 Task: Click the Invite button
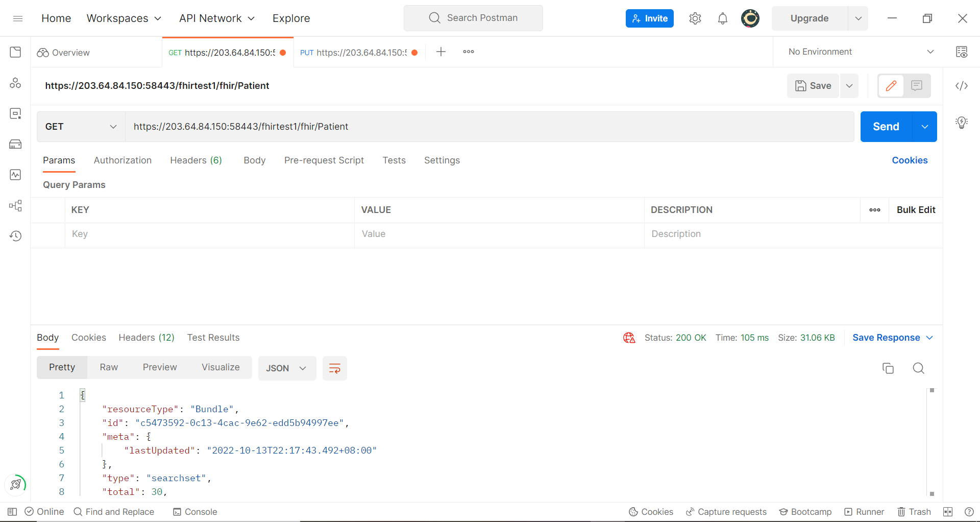650,18
